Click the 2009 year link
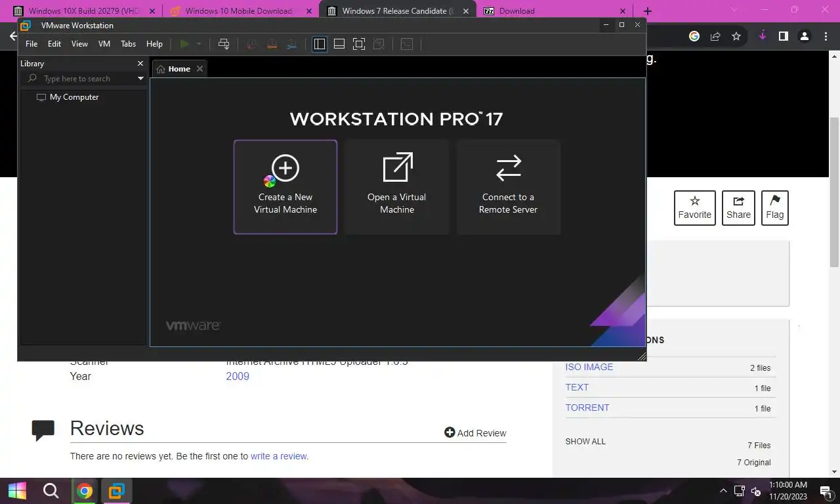The width and height of the screenshot is (840, 504). coord(238,376)
